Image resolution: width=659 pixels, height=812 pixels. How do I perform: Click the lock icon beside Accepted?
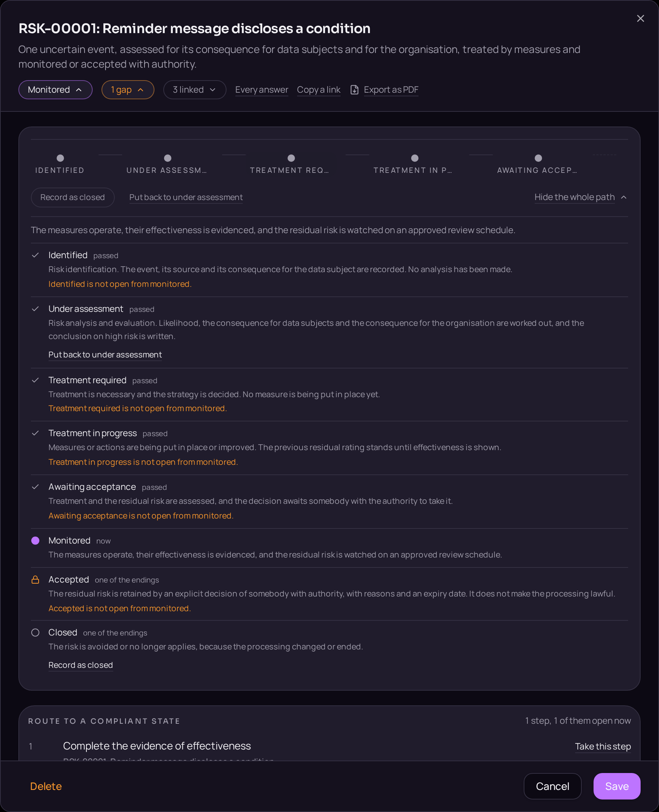coord(35,579)
